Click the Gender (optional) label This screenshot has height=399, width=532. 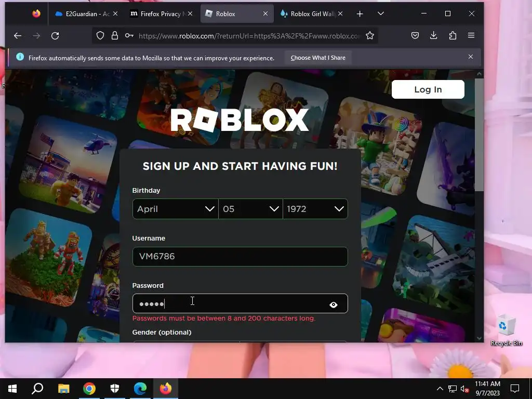click(162, 332)
